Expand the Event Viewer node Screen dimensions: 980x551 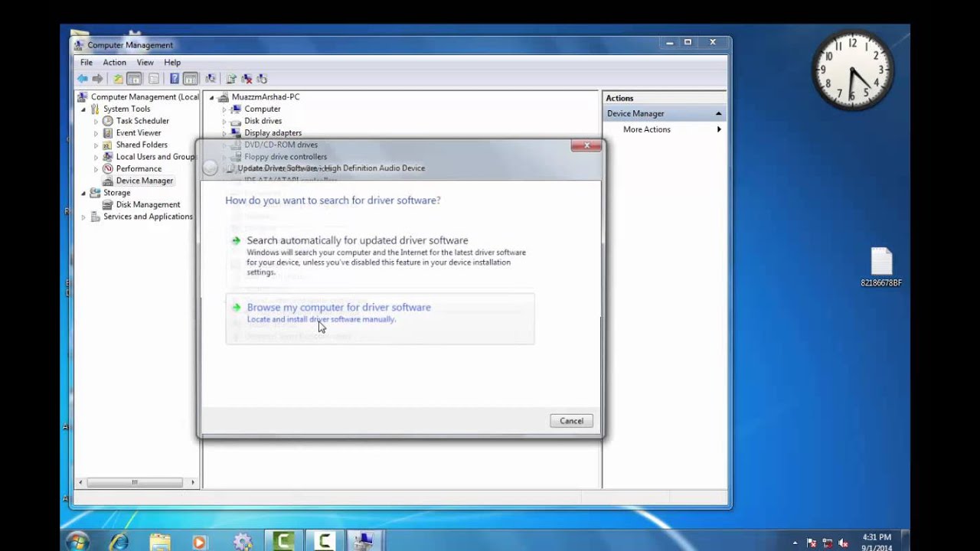pyautogui.click(x=96, y=133)
